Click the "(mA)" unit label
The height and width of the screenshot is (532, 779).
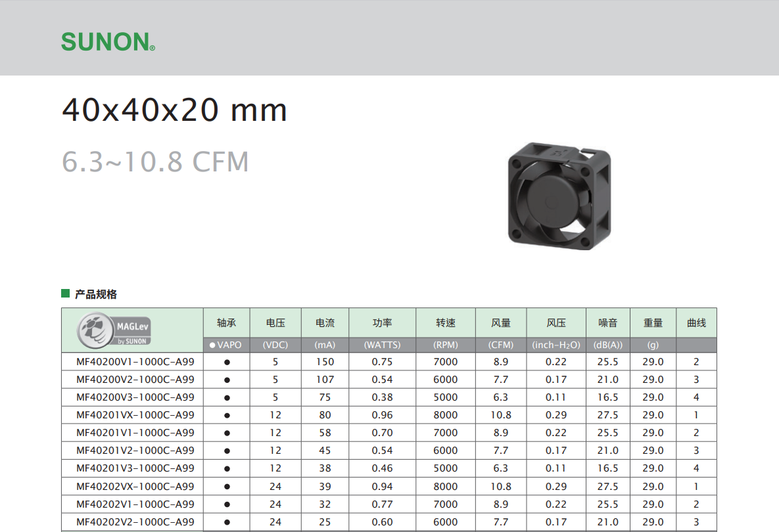[x=325, y=345]
